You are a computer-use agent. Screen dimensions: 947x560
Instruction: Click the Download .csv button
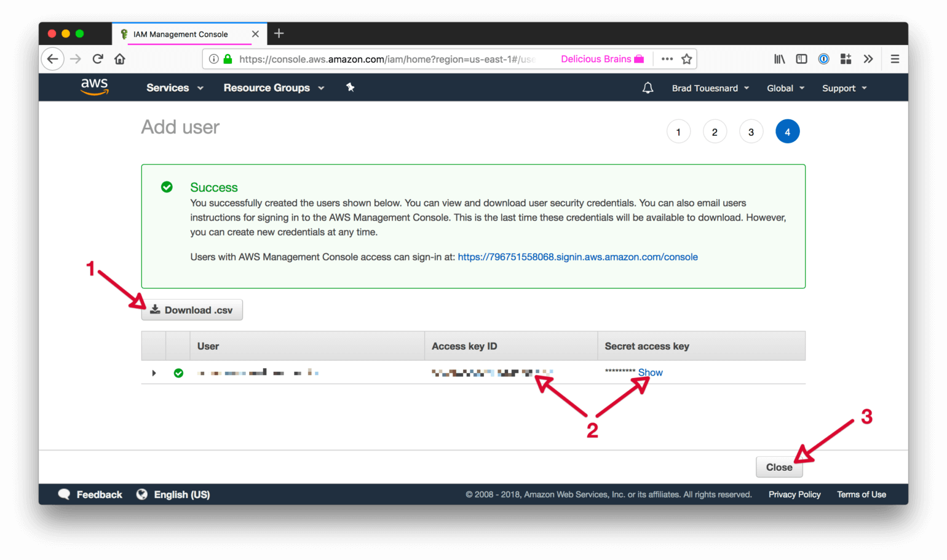pyautogui.click(x=192, y=310)
